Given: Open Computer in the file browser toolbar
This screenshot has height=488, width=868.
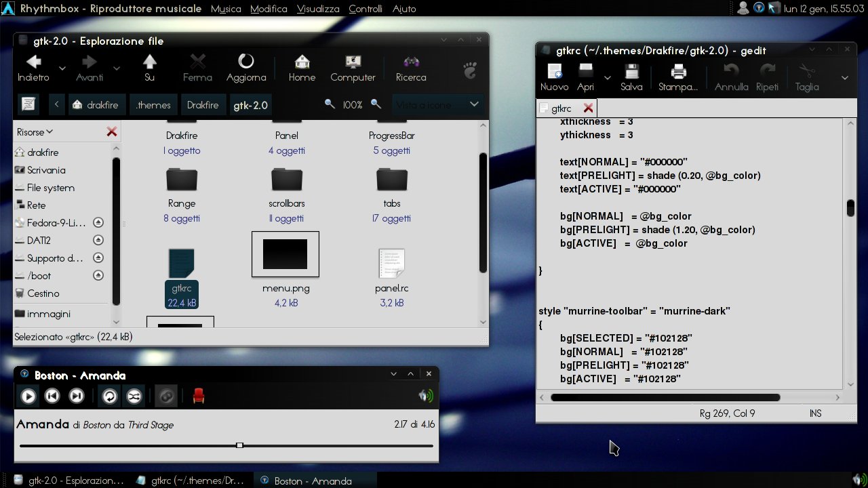Looking at the screenshot, I should 353,68.
